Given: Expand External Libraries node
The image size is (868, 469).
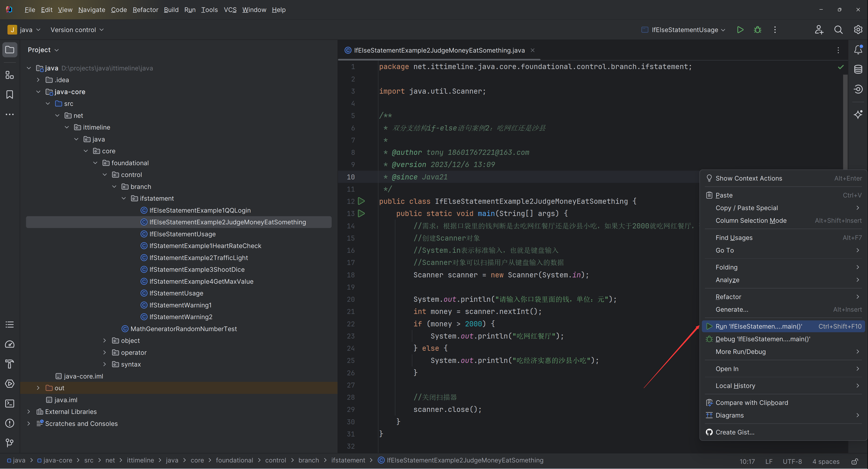Looking at the screenshot, I should click(x=29, y=411).
